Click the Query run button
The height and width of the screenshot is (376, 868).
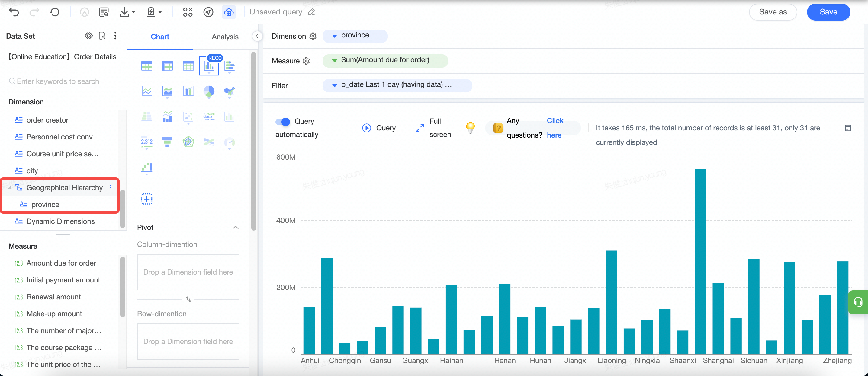coord(379,128)
